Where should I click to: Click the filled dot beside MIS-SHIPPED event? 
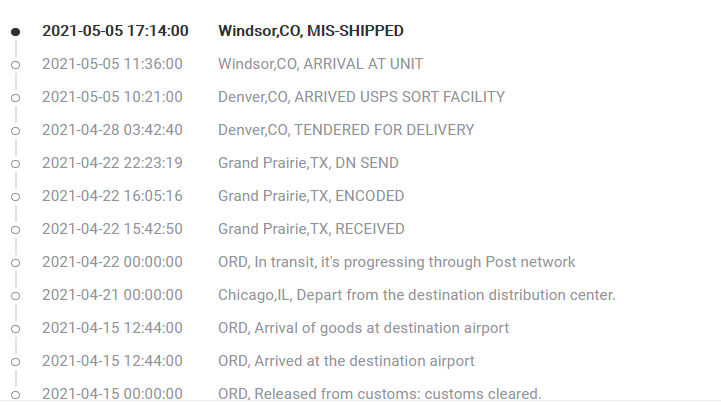click(15, 32)
